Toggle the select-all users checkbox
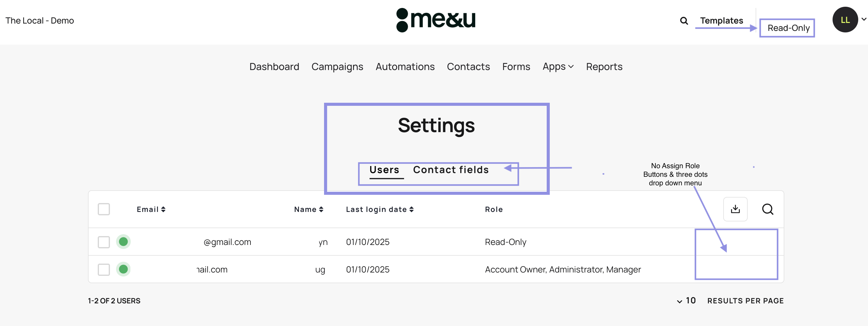Image resolution: width=868 pixels, height=326 pixels. point(104,209)
